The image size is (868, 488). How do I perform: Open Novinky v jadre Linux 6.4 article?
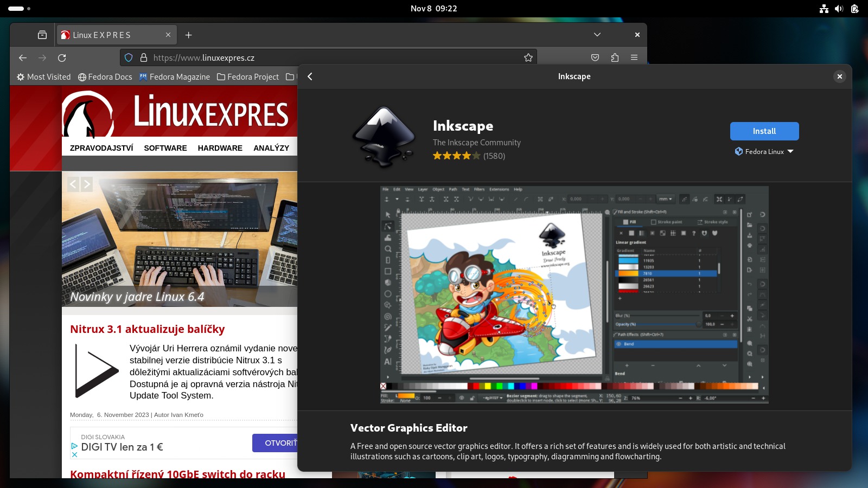[137, 297]
